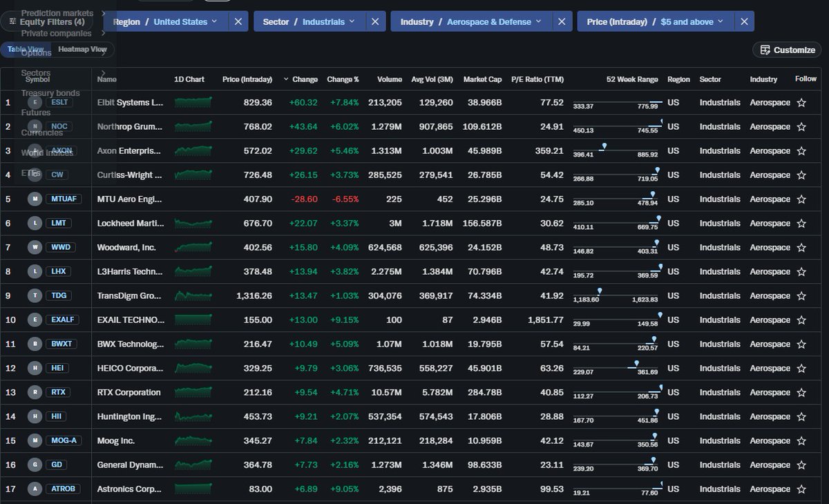Follow Woodward, Inc. with its star
Viewport: 829px width, 504px height.
(x=801, y=247)
